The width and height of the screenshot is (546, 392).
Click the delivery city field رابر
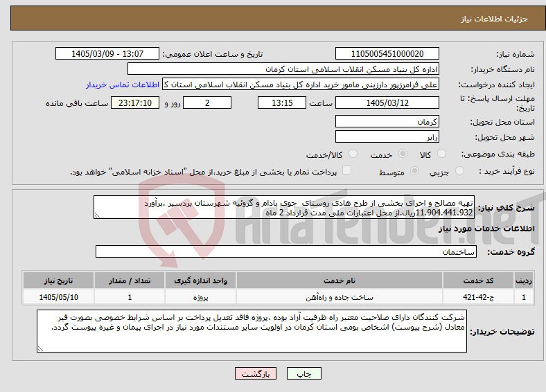pos(387,137)
